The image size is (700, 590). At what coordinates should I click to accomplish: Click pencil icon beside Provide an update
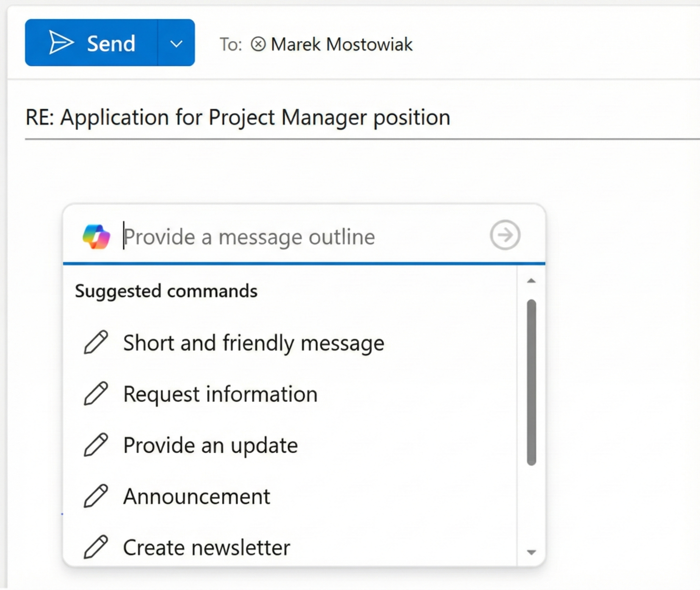click(96, 444)
